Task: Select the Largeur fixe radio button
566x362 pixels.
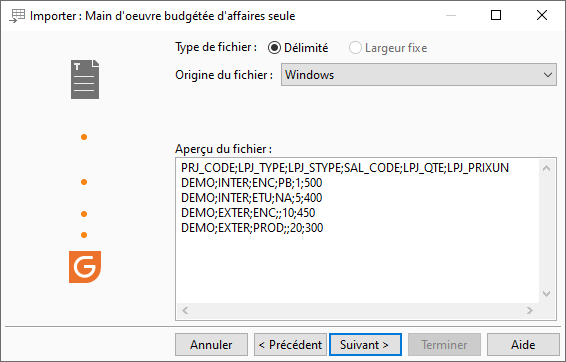Action: point(388,48)
